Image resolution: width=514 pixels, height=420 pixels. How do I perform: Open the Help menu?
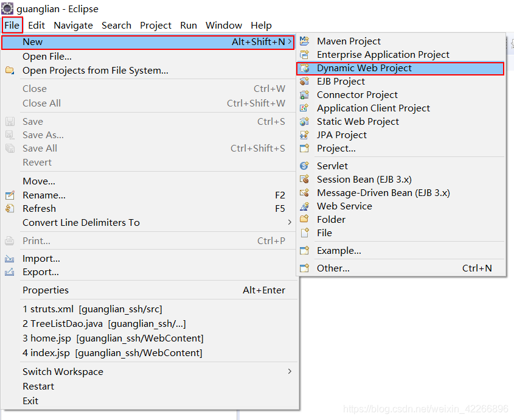coord(262,26)
